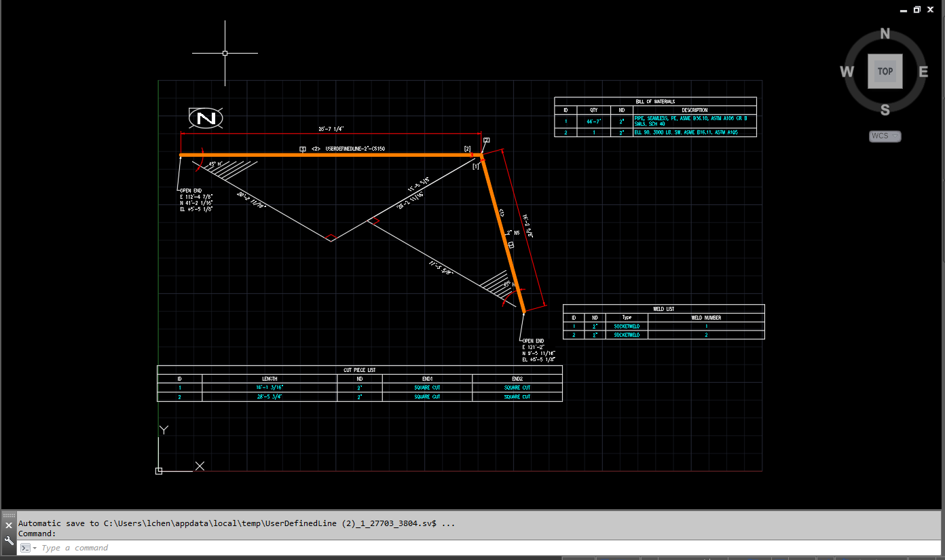The width and height of the screenshot is (945, 560).
Task: Restore down the application window
Action: [916, 9]
